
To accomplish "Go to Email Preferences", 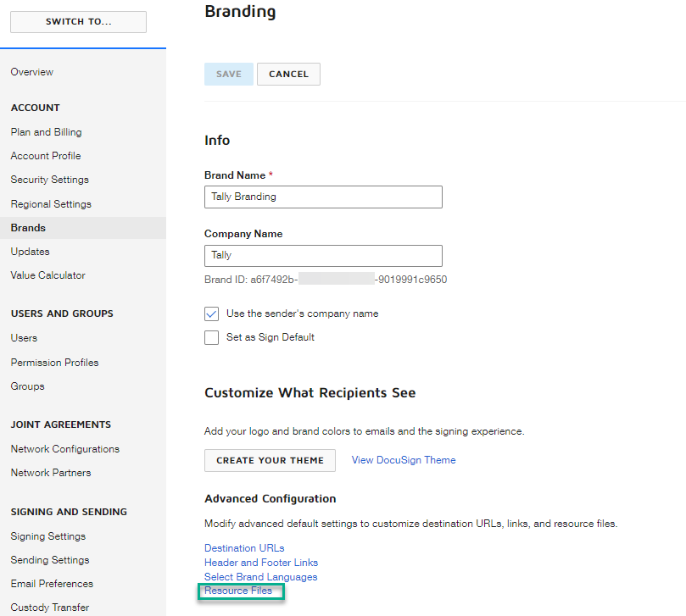I will point(53,584).
